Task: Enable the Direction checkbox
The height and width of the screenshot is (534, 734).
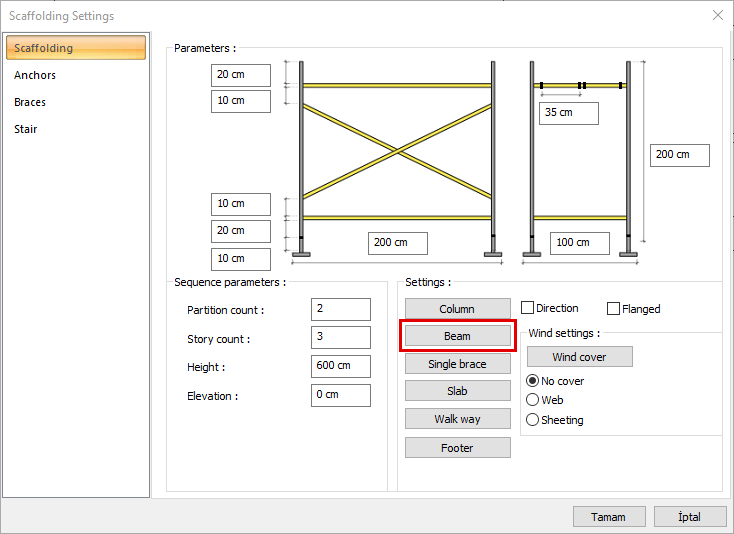Action: pos(528,309)
